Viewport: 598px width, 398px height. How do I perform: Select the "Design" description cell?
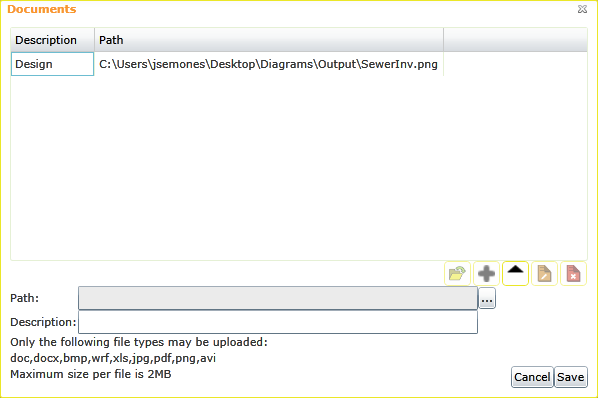(52, 64)
